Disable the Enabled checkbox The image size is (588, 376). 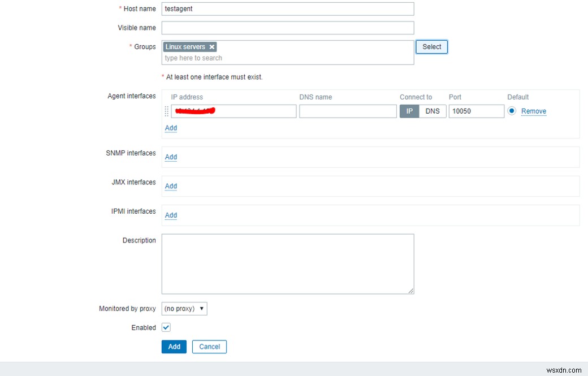165,327
